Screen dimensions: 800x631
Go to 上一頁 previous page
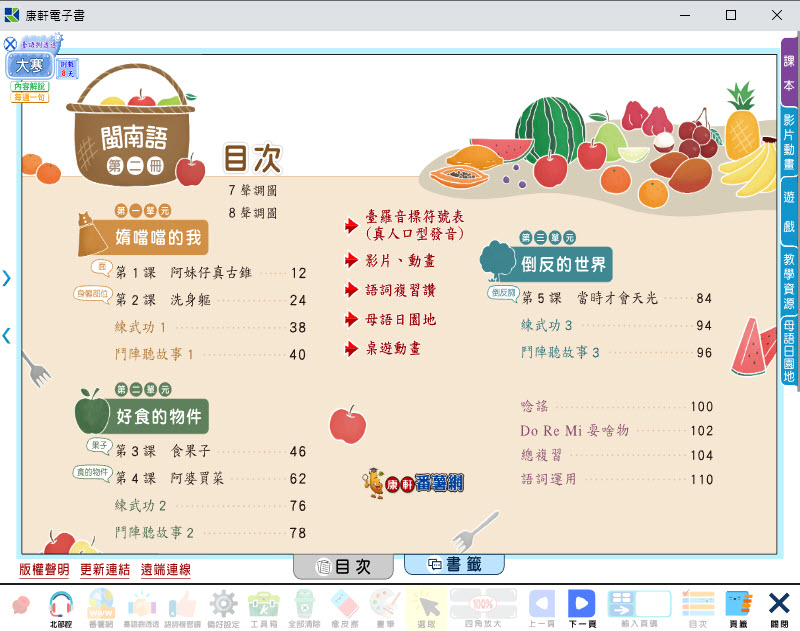click(x=541, y=609)
